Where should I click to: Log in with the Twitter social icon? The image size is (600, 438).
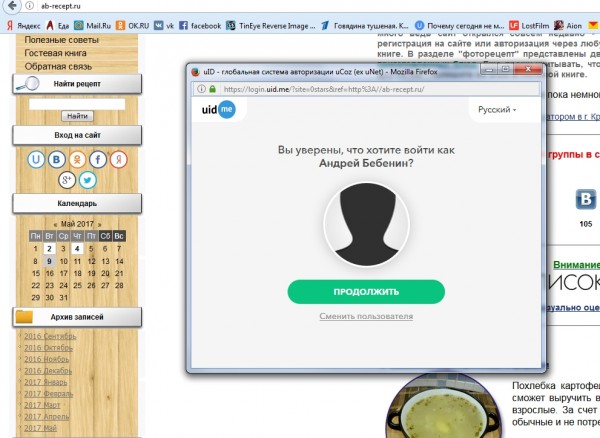88,180
